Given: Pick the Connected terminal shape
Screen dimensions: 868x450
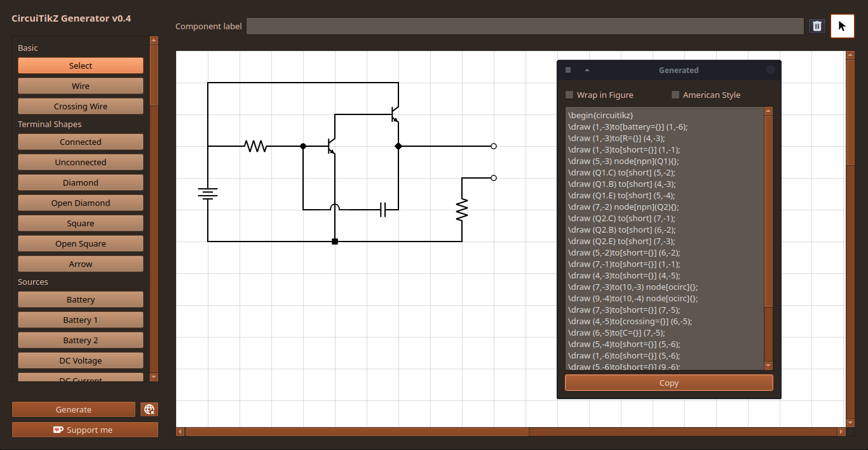Looking at the screenshot, I should (x=81, y=142).
